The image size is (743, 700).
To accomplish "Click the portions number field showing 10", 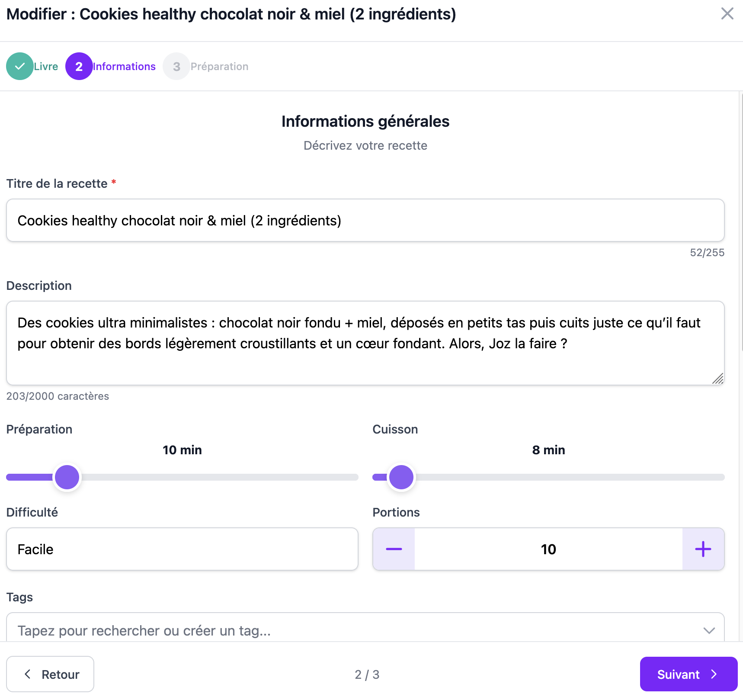I will (x=548, y=549).
